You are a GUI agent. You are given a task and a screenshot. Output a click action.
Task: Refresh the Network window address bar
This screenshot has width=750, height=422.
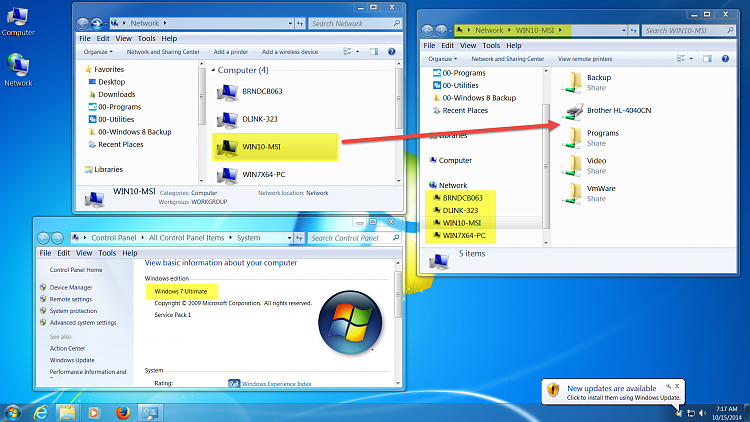(300, 23)
